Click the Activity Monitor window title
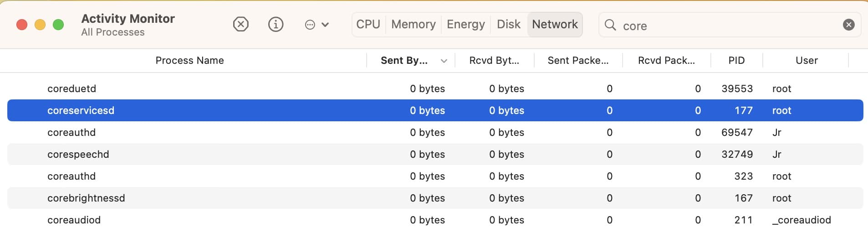Viewport: 868px width, 228px height. pyautogui.click(x=128, y=18)
